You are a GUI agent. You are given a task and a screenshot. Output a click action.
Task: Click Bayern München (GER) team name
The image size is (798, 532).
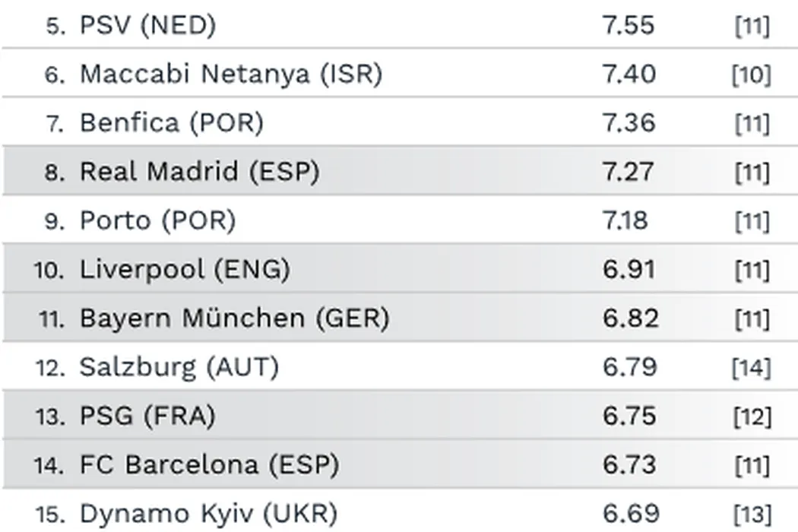click(x=234, y=318)
